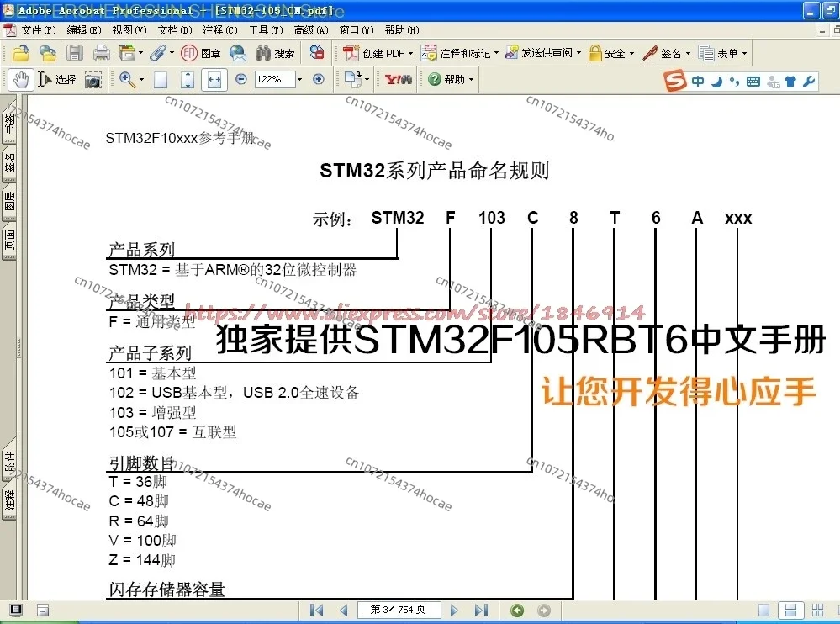Open the 视图(V) menu
840x624 pixels.
point(129,30)
